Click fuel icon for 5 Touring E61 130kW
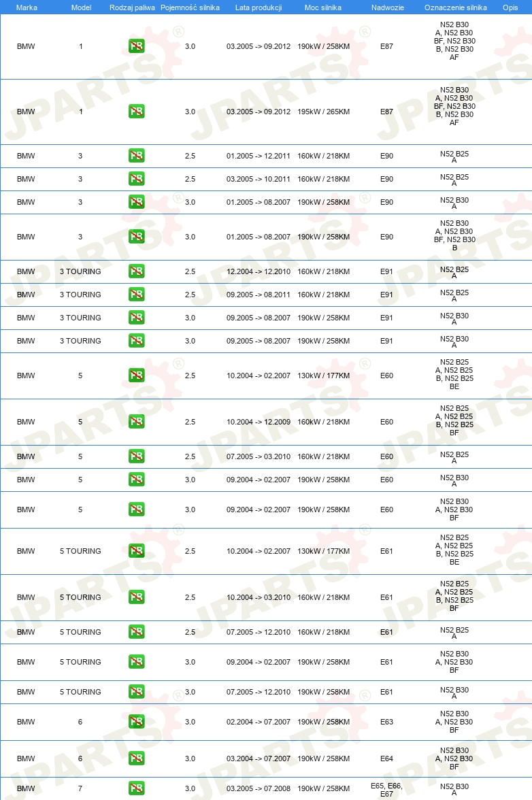The height and width of the screenshot is (800, 532). (136, 550)
